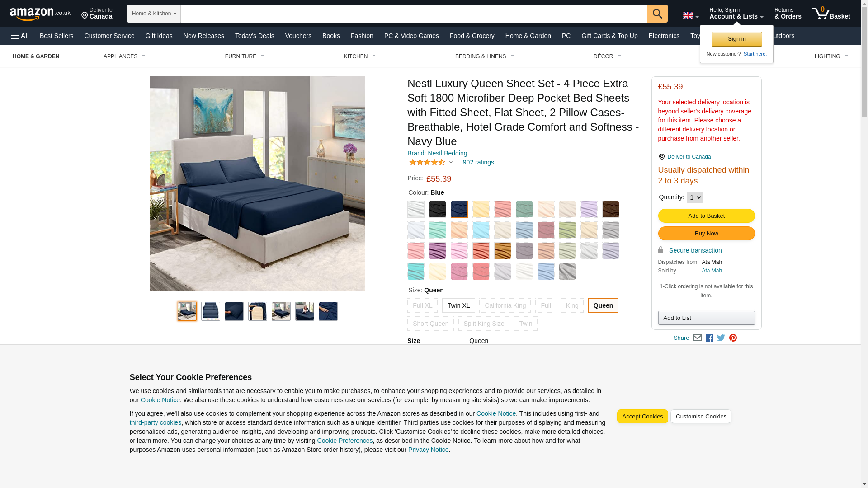Viewport: 868px width, 488px height.
Task: Share via email envelope icon
Action: pyautogui.click(x=697, y=338)
